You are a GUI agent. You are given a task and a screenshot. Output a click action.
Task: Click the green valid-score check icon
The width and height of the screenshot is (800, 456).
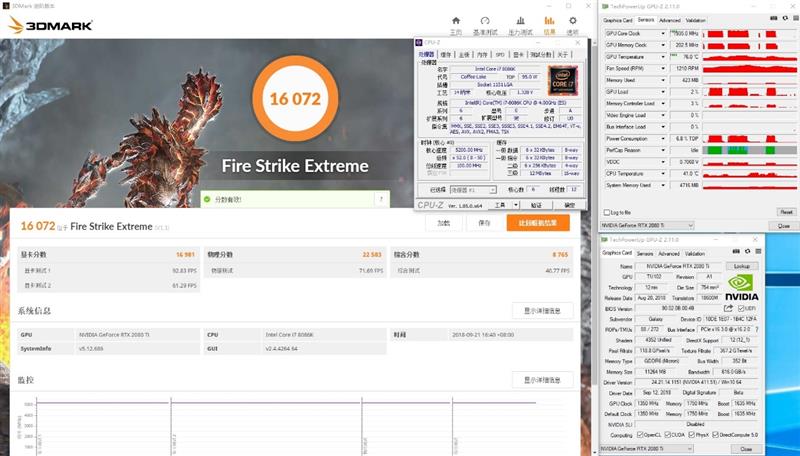(x=207, y=199)
